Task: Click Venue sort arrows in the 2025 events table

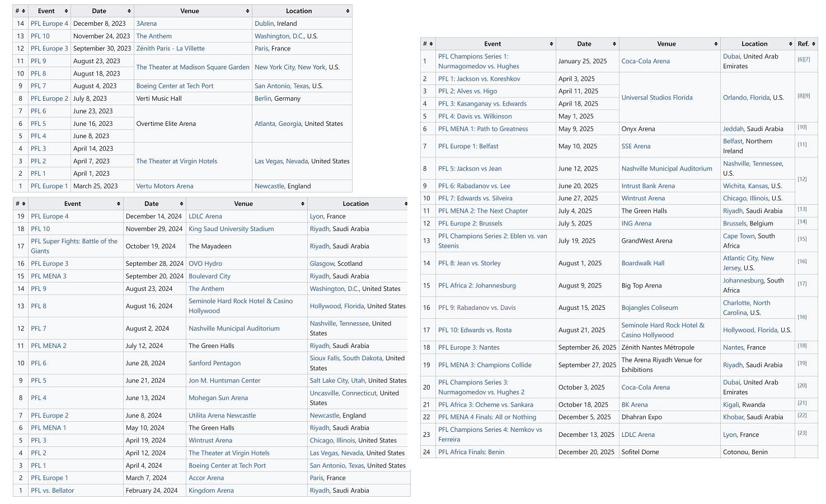Action: click(716, 44)
